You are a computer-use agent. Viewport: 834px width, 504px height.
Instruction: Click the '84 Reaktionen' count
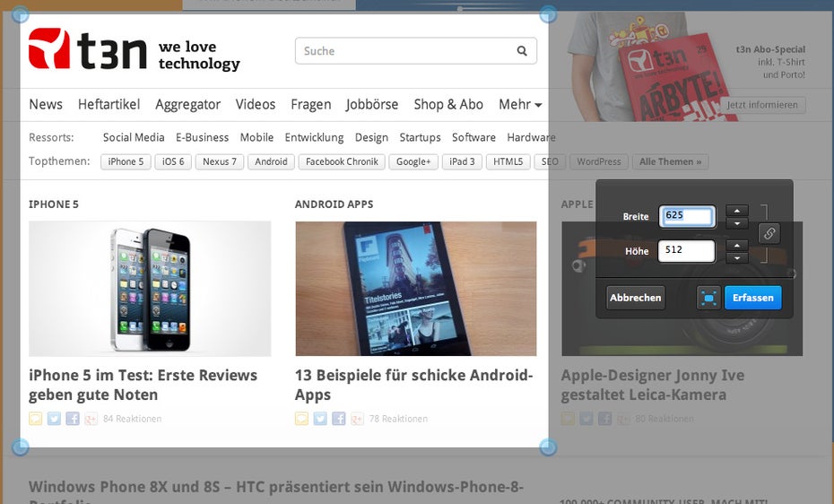point(133,419)
